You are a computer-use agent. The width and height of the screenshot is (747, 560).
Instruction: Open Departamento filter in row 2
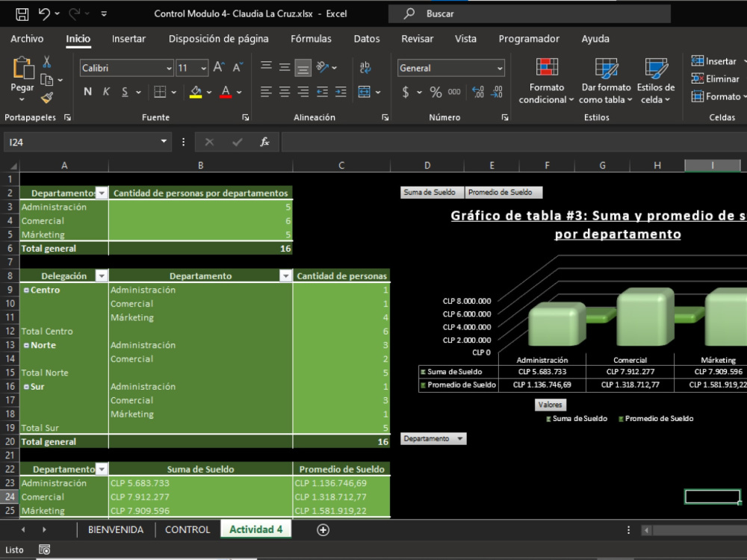pyautogui.click(x=102, y=193)
